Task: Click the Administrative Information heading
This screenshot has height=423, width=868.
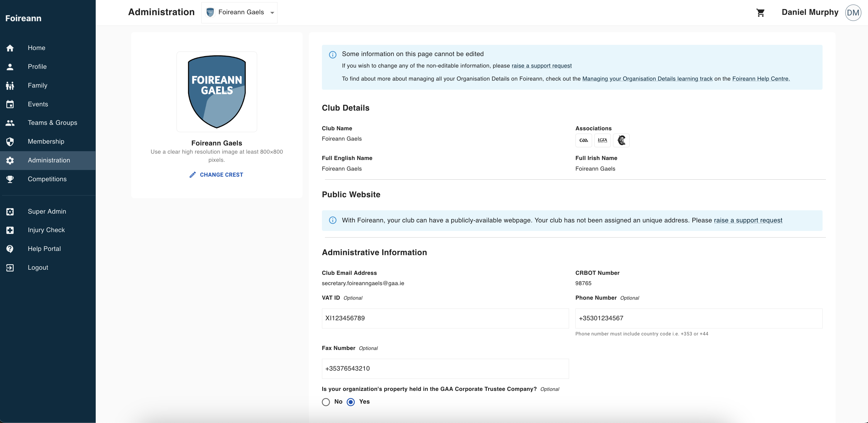Action: pyautogui.click(x=374, y=253)
